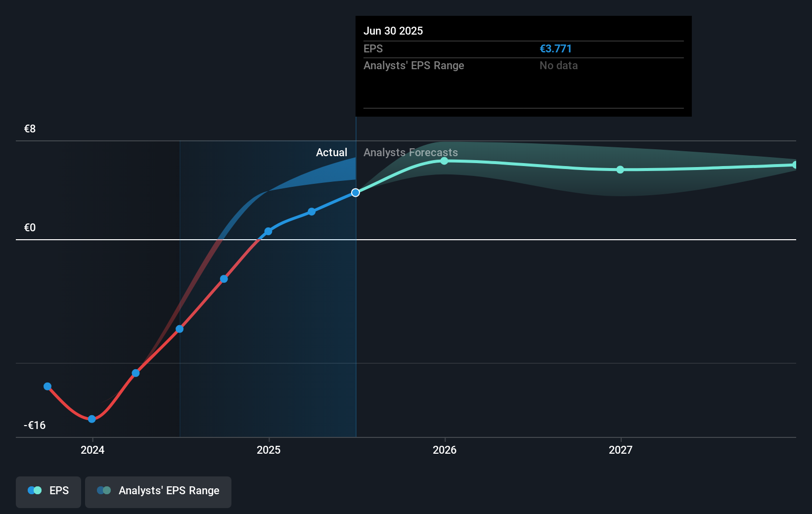Toggle the EPS legend series
This screenshot has height=514, width=812.
point(48,492)
